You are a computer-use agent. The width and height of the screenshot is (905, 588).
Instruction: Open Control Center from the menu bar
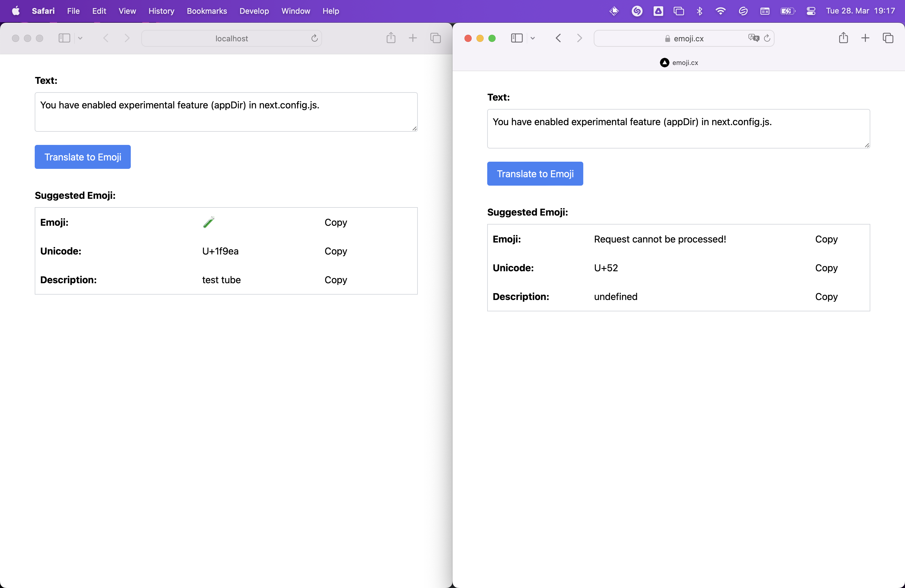click(x=811, y=11)
